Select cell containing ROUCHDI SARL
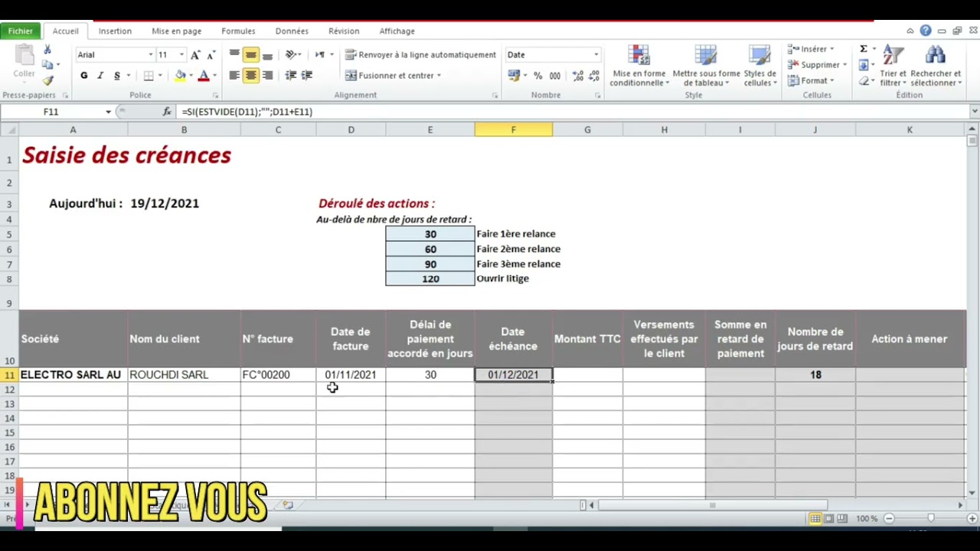This screenshot has width=980, height=551. [184, 375]
